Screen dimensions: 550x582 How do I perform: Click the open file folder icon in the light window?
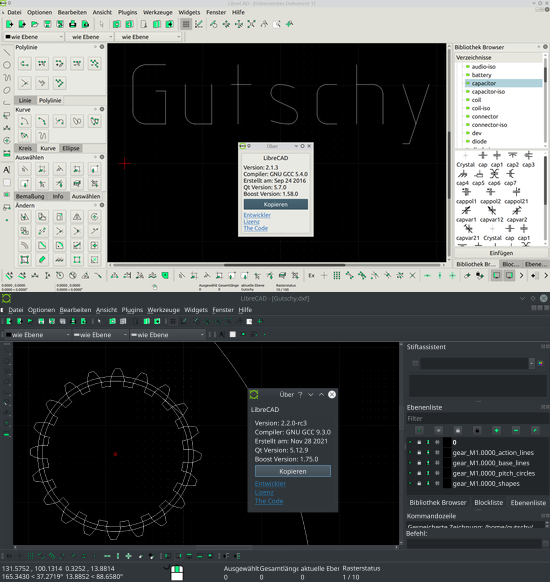[35, 24]
